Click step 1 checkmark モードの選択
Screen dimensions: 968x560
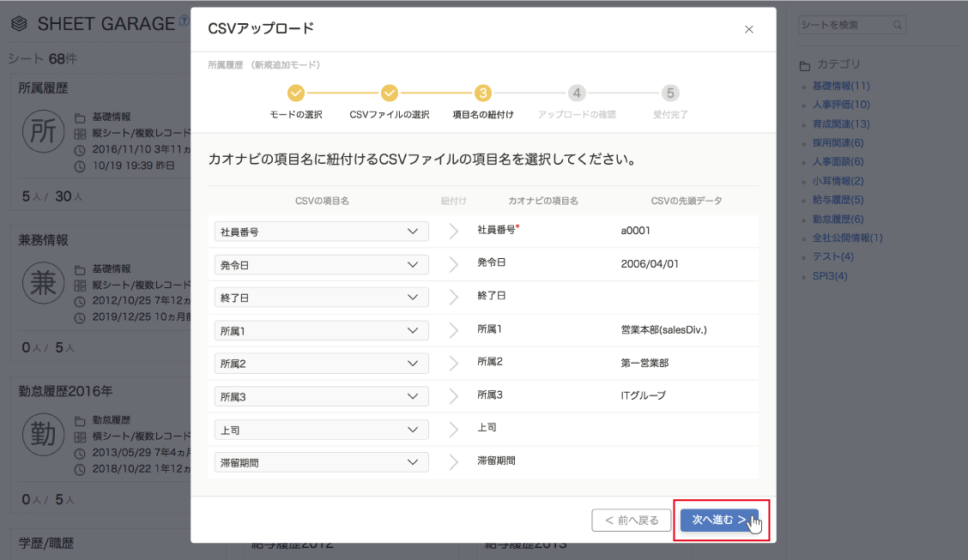[x=296, y=93]
